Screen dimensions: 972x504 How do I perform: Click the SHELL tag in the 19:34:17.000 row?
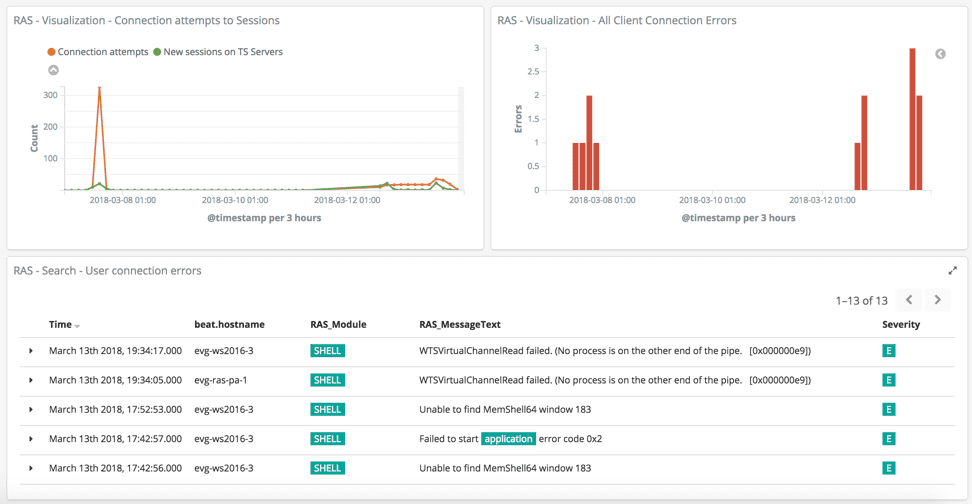(327, 351)
